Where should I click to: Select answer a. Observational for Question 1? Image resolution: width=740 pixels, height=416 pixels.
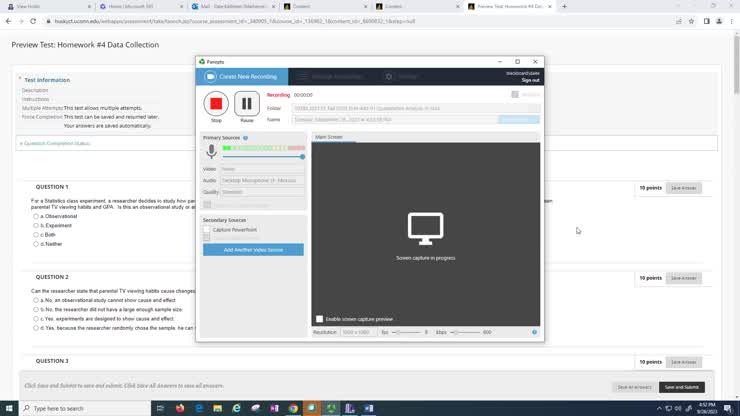coord(36,216)
